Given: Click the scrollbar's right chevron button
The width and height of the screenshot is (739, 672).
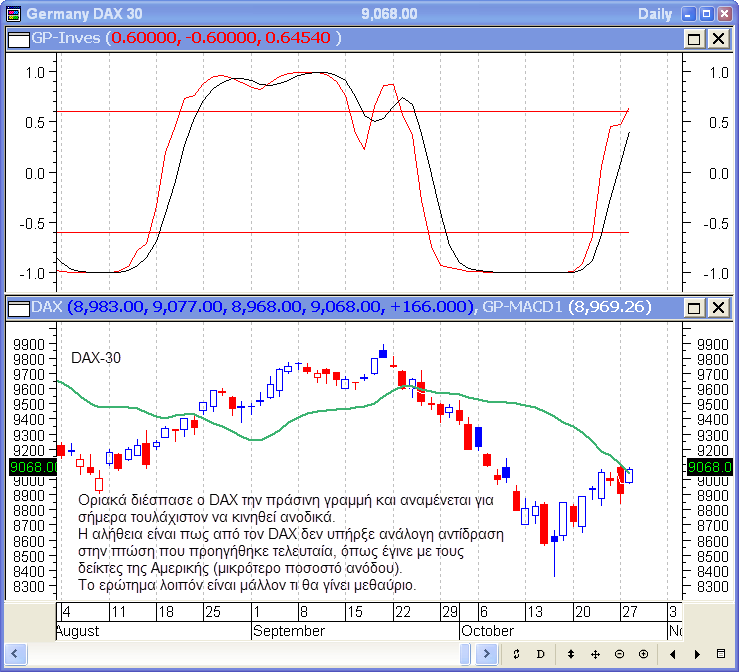Looking at the screenshot, I should coord(486,653).
